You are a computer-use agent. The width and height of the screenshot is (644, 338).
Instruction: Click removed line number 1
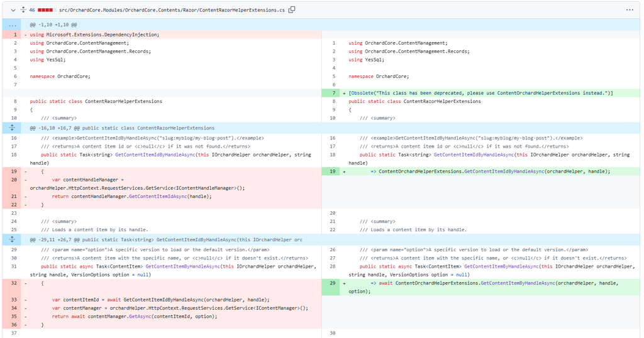tap(13, 35)
